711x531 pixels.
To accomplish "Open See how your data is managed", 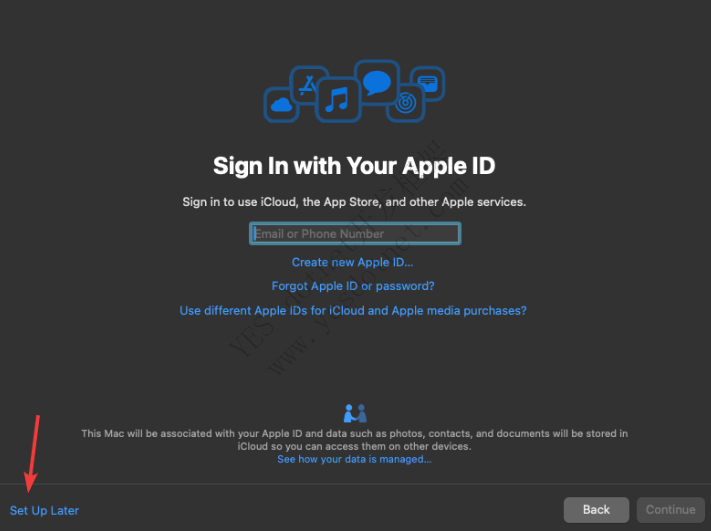I will tap(354, 459).
